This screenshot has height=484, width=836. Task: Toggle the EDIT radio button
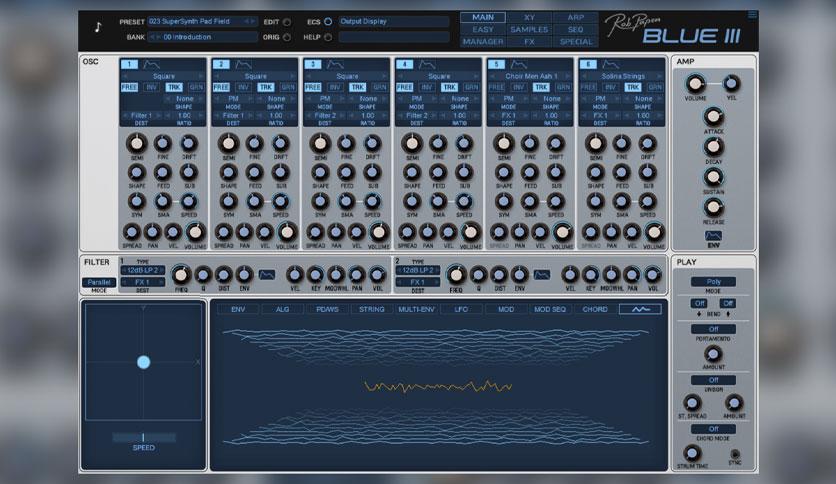click(287, 22)
